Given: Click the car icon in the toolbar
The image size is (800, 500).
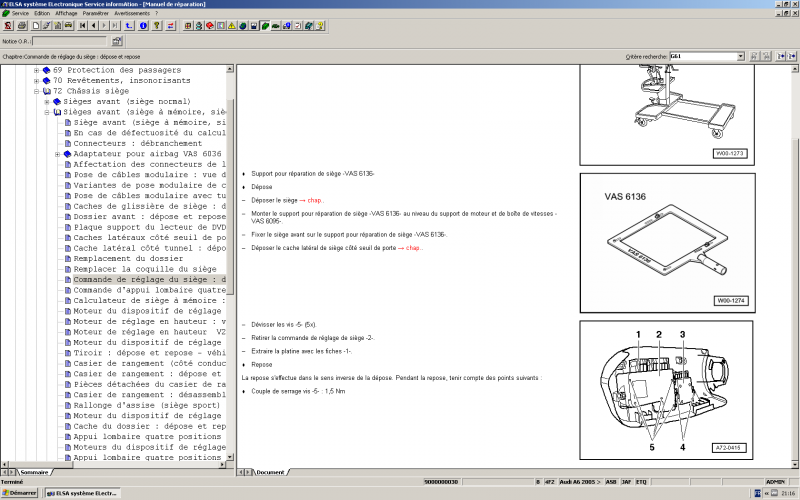Looking at the screenshot, I should [275, 25].
